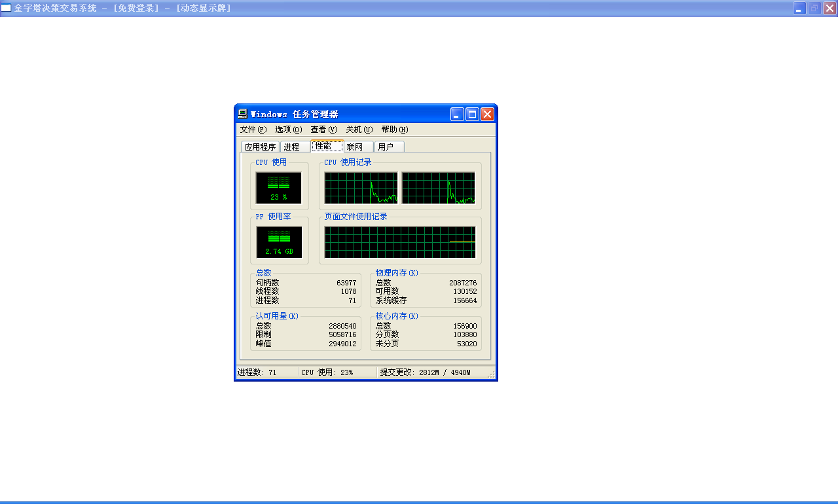Close the 金字塔决策交易系统 main window

(829, 8)
